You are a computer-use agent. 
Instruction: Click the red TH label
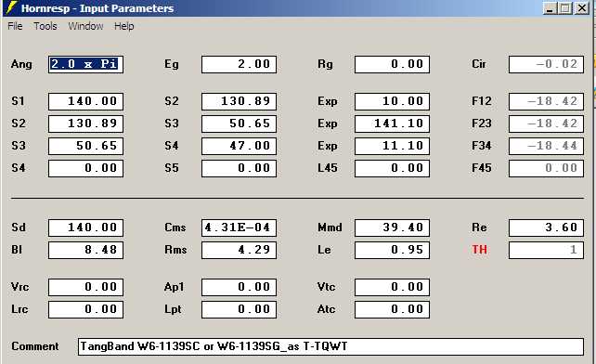click(x=479, y=250)
